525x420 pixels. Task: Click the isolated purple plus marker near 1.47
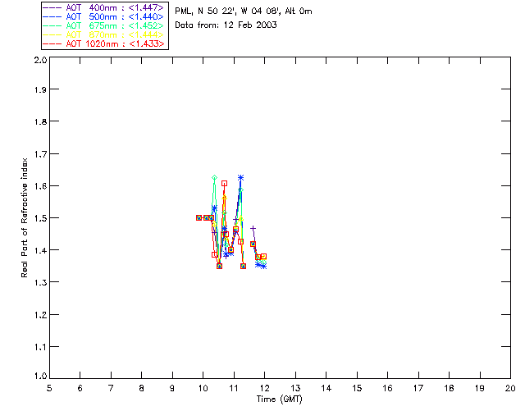[x=253, y=228]
